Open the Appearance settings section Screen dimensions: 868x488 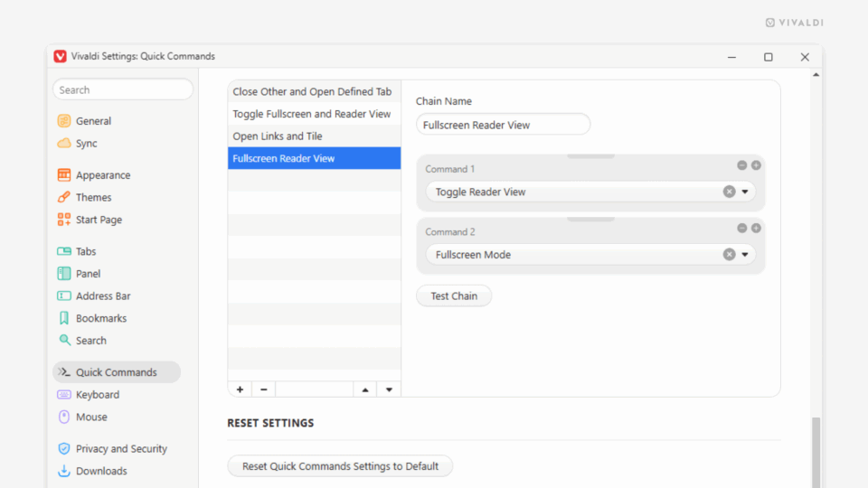click(102, 175)
